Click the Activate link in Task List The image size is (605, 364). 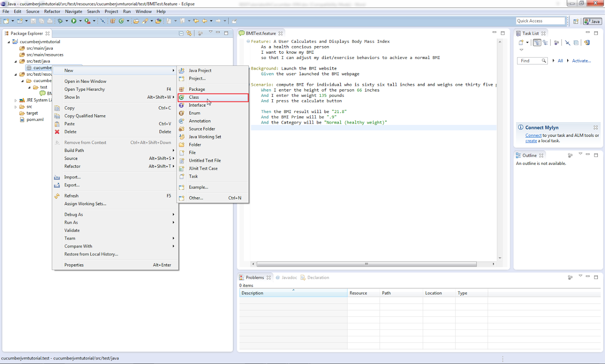pos(581,60)
